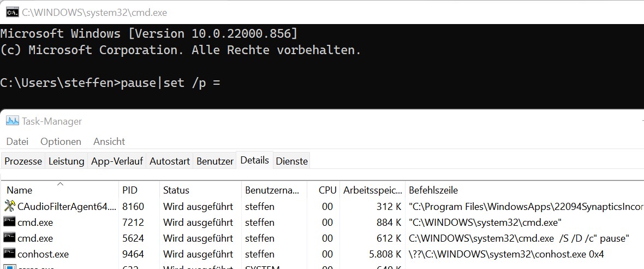Click the username in the CAudioFilterAgent64 row

click(x=260, y=206)
